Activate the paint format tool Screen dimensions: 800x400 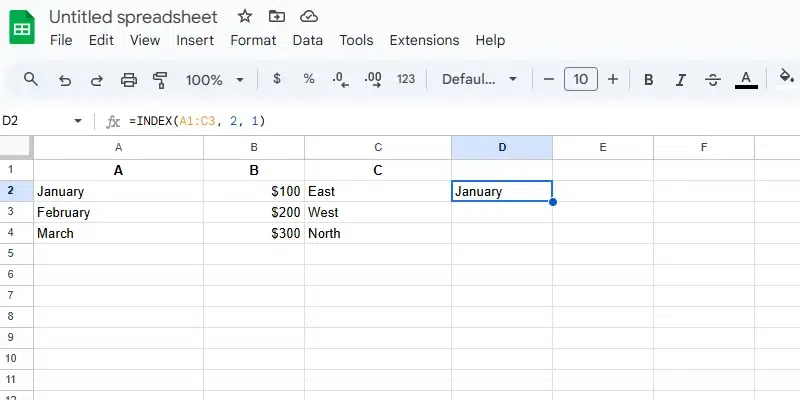160,80
